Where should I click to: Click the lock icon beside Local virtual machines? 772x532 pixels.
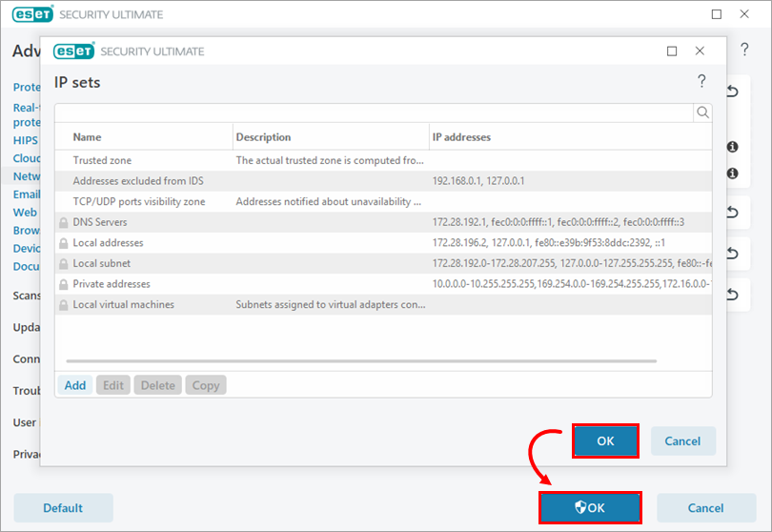[64, 305]
